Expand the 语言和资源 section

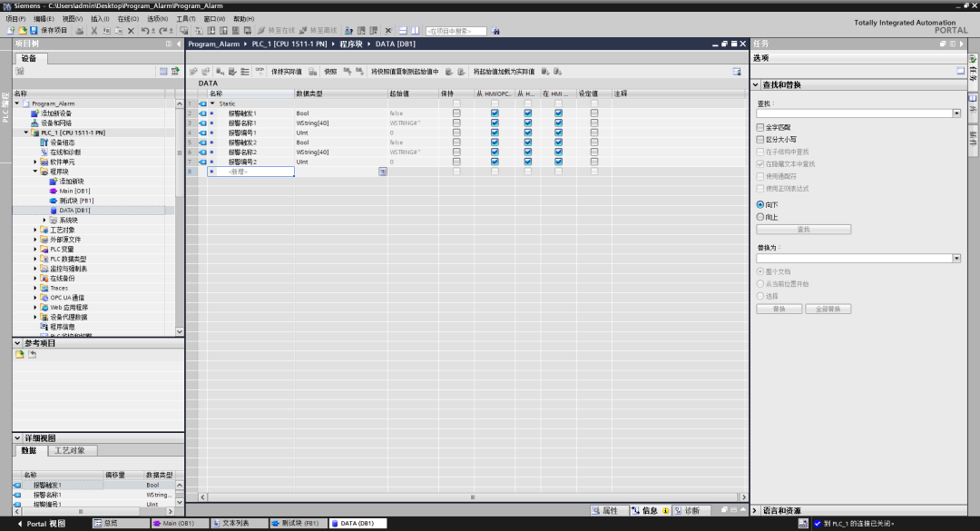[755, 510]
